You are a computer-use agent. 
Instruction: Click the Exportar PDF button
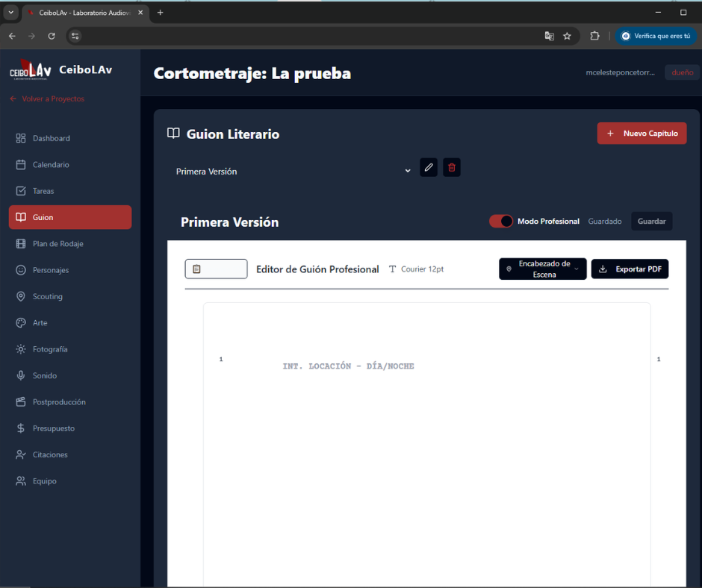coord(630,269)
